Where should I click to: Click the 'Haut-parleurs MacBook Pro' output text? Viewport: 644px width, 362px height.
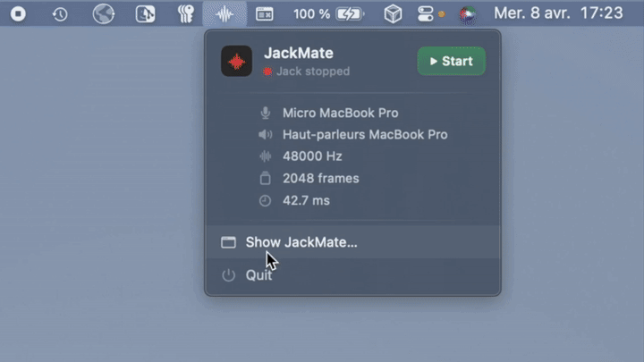click(365, 135)
